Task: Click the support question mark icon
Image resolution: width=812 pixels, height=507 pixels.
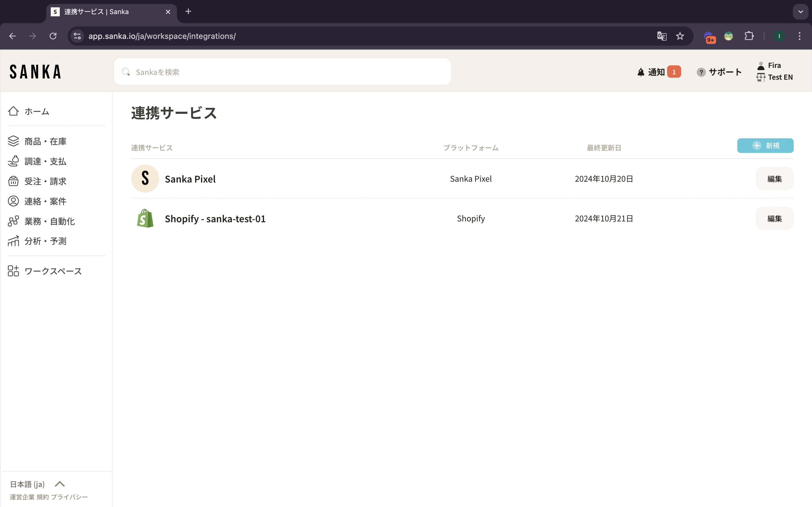Action: (701, 72)
